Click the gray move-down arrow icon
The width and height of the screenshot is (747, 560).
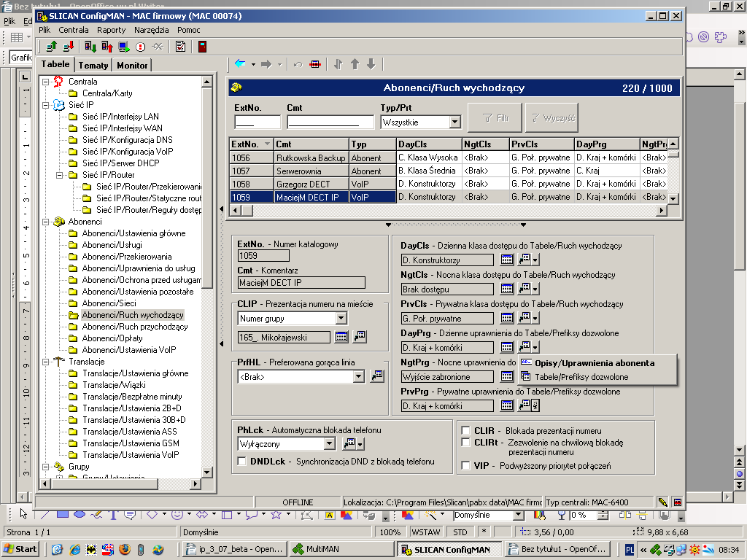point(371,64)
